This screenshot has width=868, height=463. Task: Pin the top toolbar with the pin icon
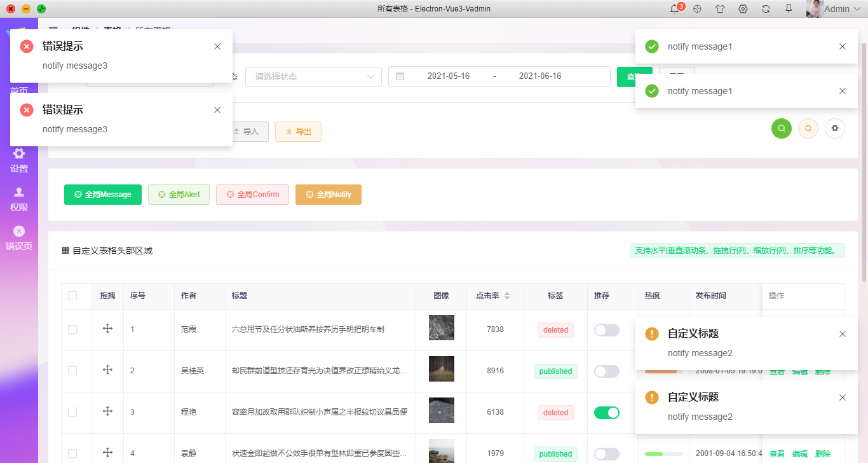(x=789, y=8)
